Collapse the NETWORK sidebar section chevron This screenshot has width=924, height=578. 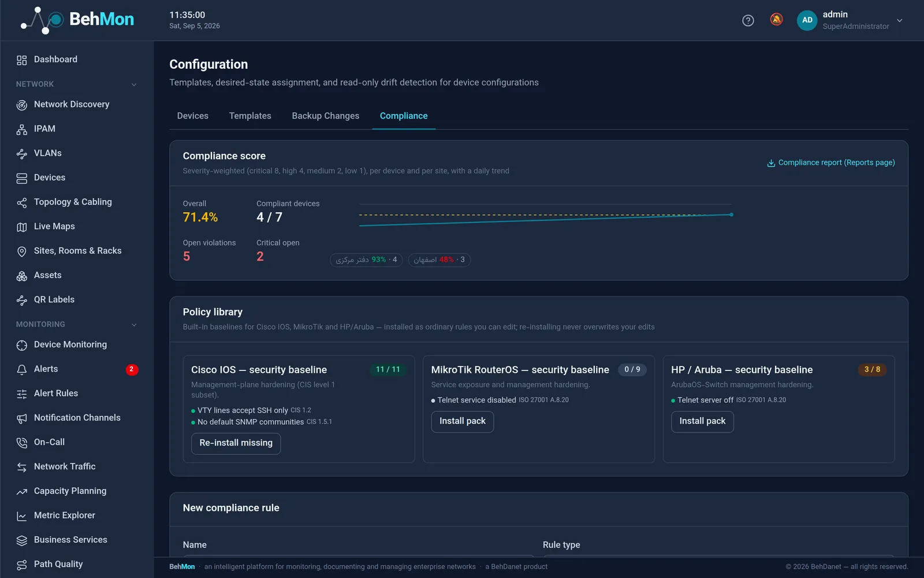pos(134,84)
